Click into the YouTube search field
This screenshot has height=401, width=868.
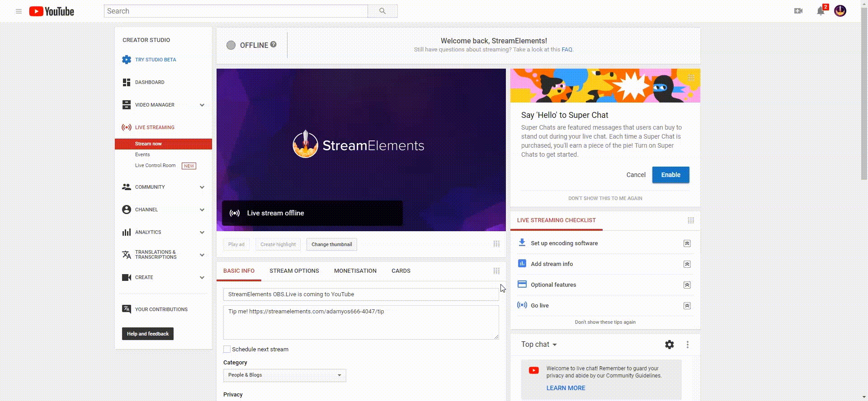(x=236, y=11)
